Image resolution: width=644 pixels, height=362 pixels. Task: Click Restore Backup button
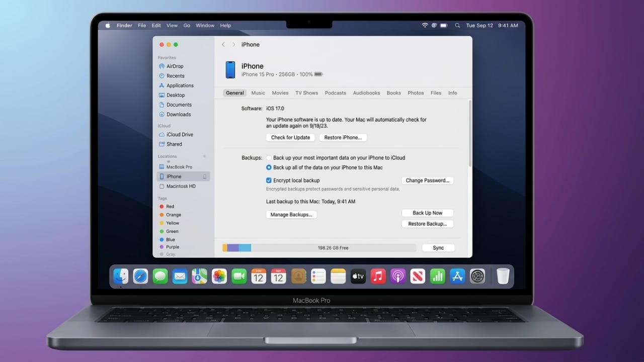[428, 224]
